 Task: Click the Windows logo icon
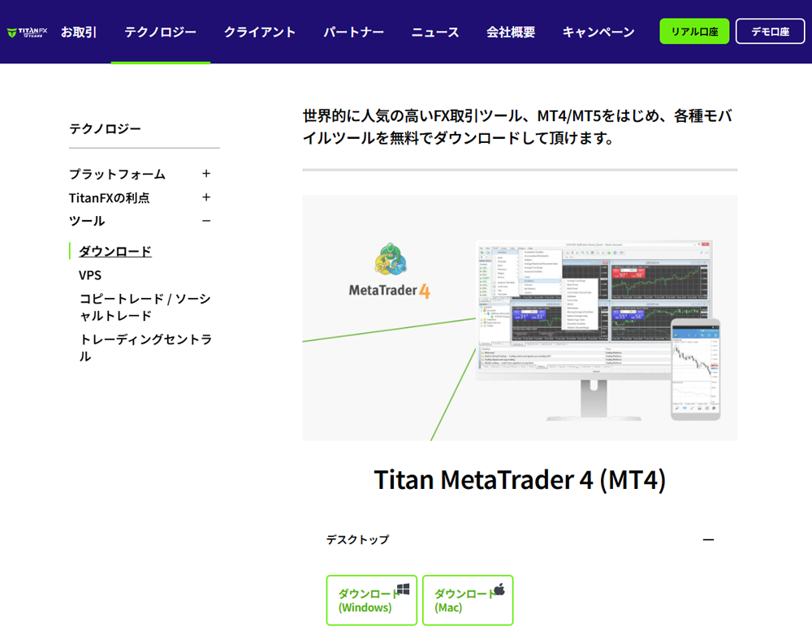[403, 590]
